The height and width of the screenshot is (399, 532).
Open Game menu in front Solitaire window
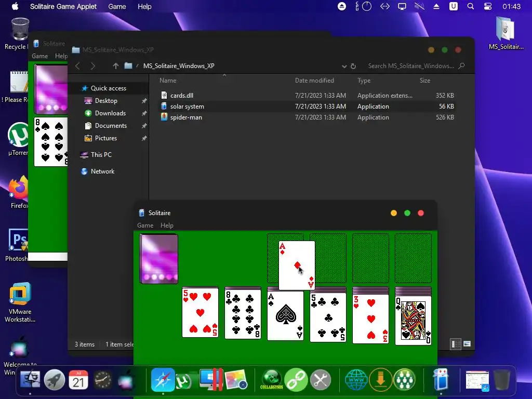pos(145,225)
